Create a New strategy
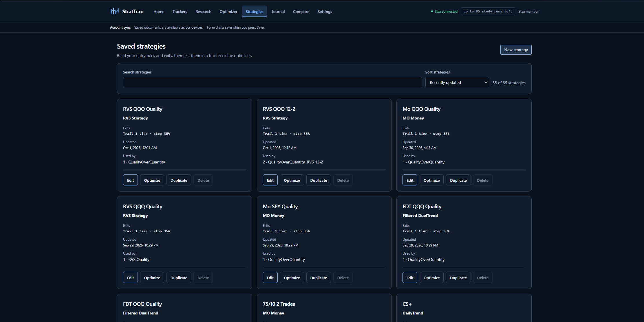Image resolution: width=644 pixels, height=322 pixels. [516, 50]
